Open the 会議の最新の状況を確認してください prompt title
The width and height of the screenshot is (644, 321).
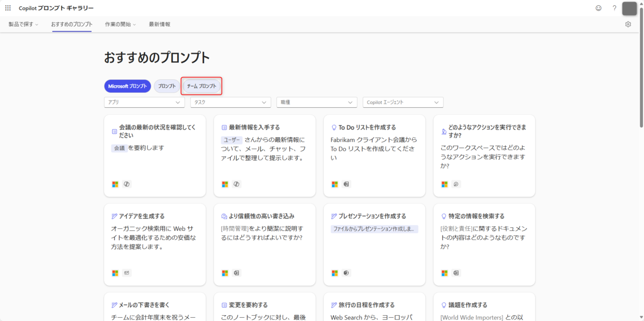pyautogui.click(x=157, y=131)
